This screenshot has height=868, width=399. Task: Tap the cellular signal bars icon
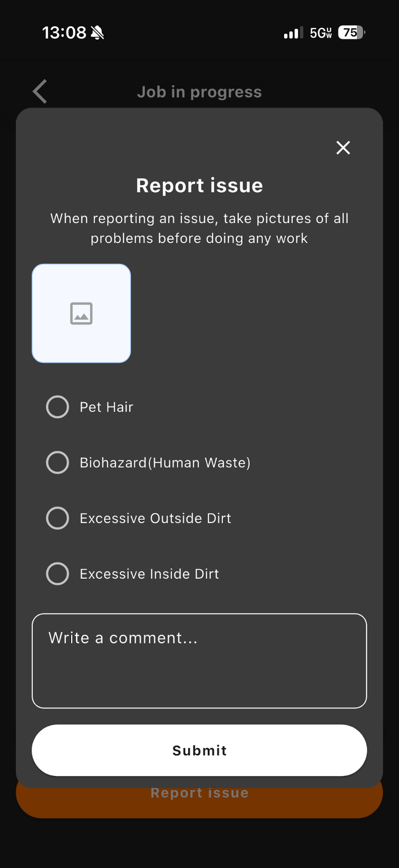[x=291, y=33]
